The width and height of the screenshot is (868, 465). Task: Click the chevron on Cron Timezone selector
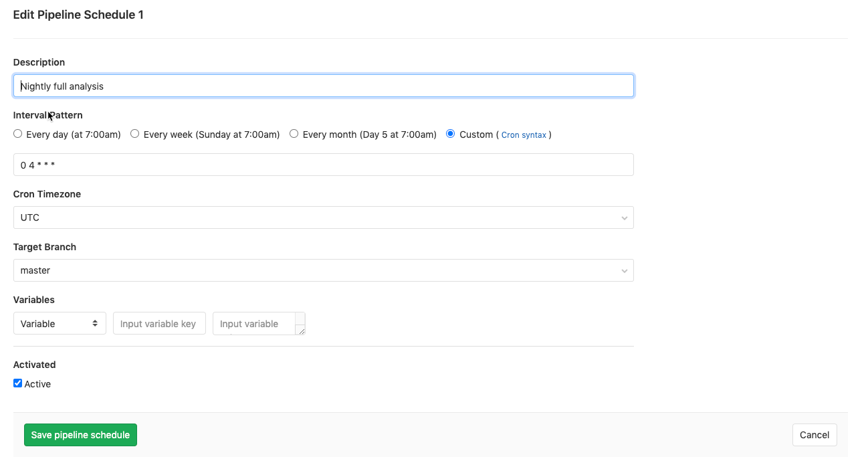coord(624,217)
